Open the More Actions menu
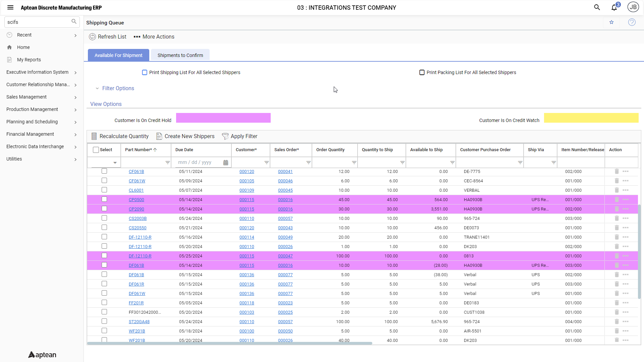644x362 pixels. (154, 37)
